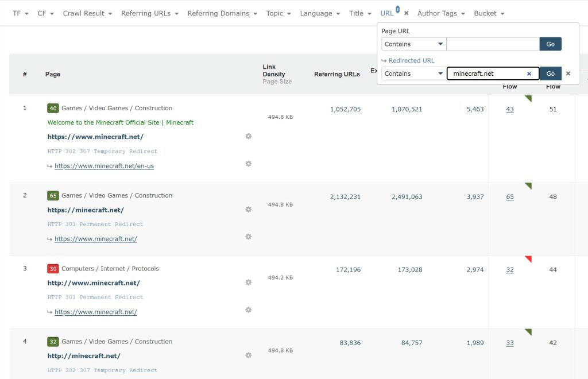Open gear options for http://www.minecraft.net/
The image size is (588, 379).
tap(248, 283)
